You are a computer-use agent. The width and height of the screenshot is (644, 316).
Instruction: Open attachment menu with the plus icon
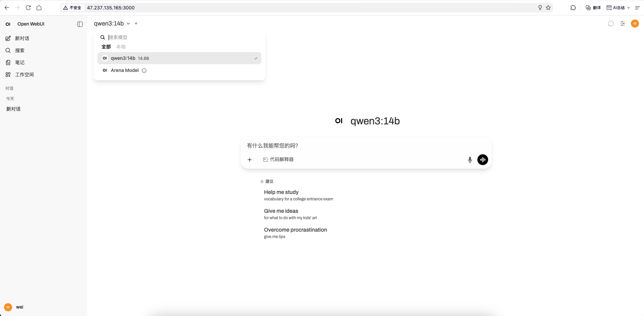coord(249,160)
